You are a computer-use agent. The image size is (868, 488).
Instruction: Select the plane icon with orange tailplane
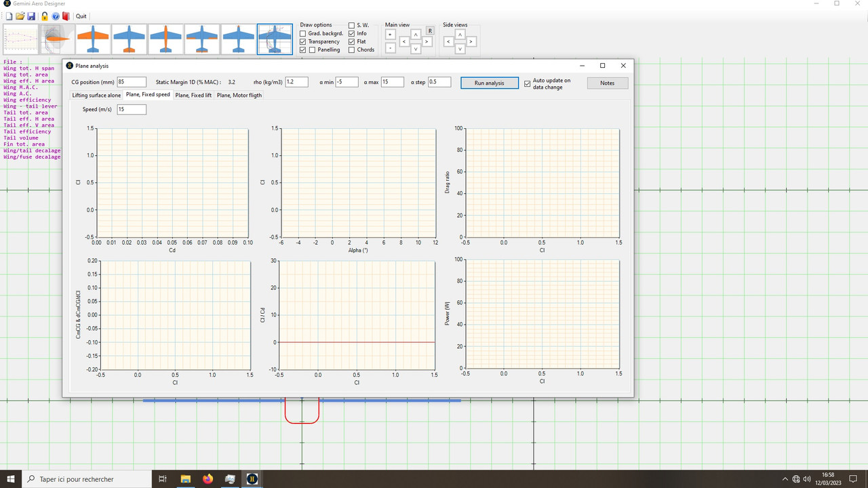129,39
